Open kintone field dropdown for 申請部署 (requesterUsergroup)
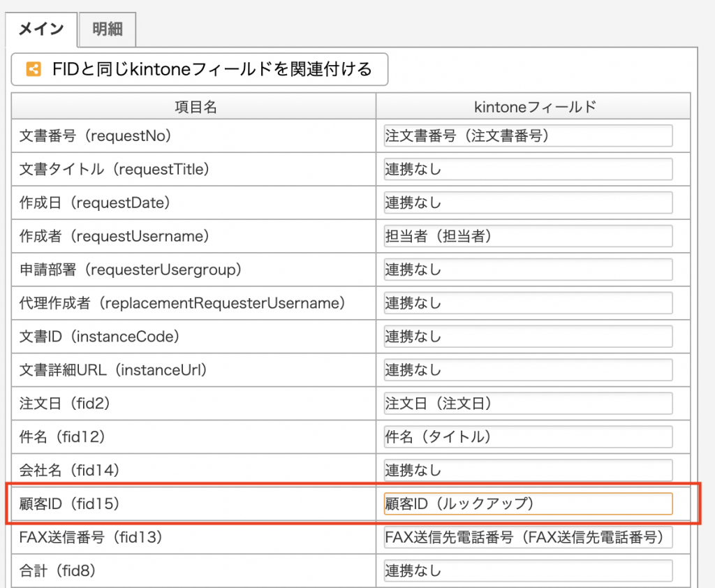The height and width of the screenshot is (588, 715). click(528, 270)
